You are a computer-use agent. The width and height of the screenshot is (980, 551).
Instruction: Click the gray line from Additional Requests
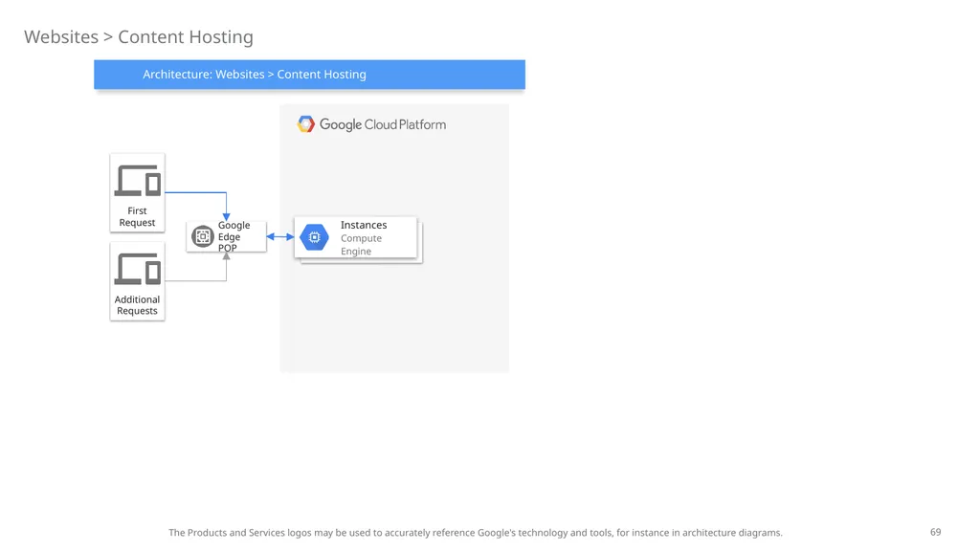click(195, 281)
